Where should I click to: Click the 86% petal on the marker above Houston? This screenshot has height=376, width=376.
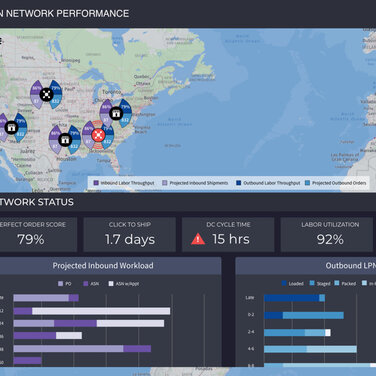[55, 133]
